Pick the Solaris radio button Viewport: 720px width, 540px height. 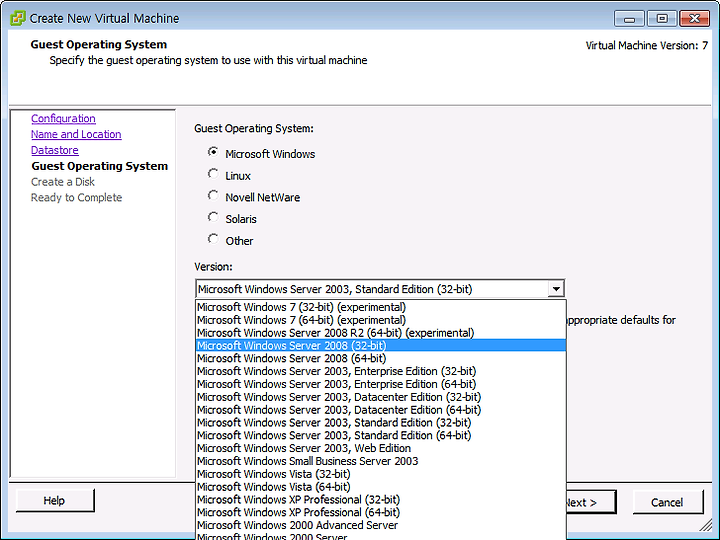tap(213, 217)
